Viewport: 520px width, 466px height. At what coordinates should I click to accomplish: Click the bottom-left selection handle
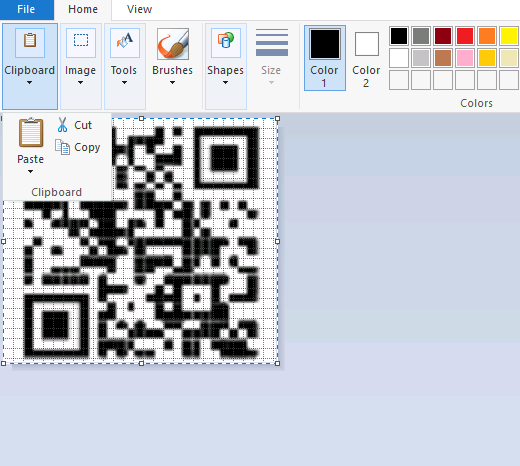tap(4, 363)
